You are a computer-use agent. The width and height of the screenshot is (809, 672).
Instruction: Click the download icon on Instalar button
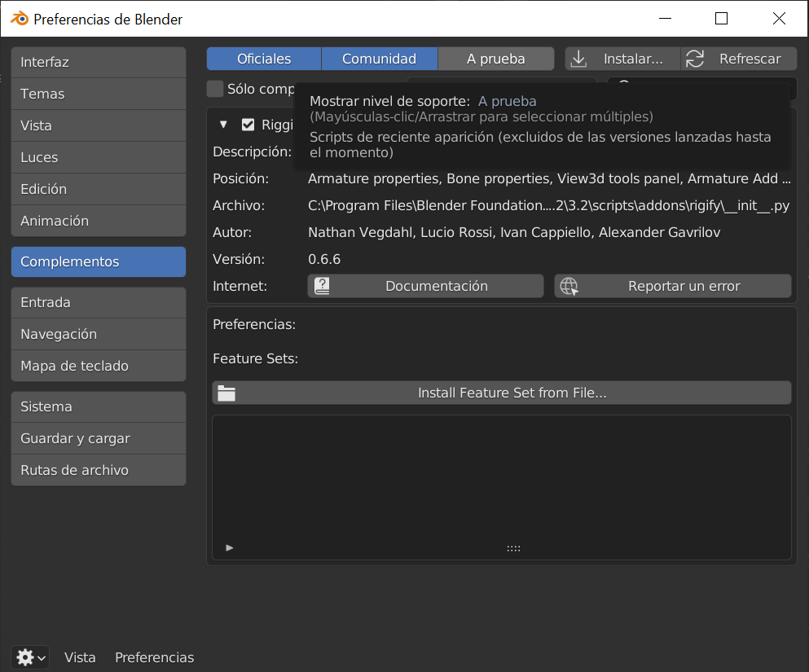[x=578, y=59]
